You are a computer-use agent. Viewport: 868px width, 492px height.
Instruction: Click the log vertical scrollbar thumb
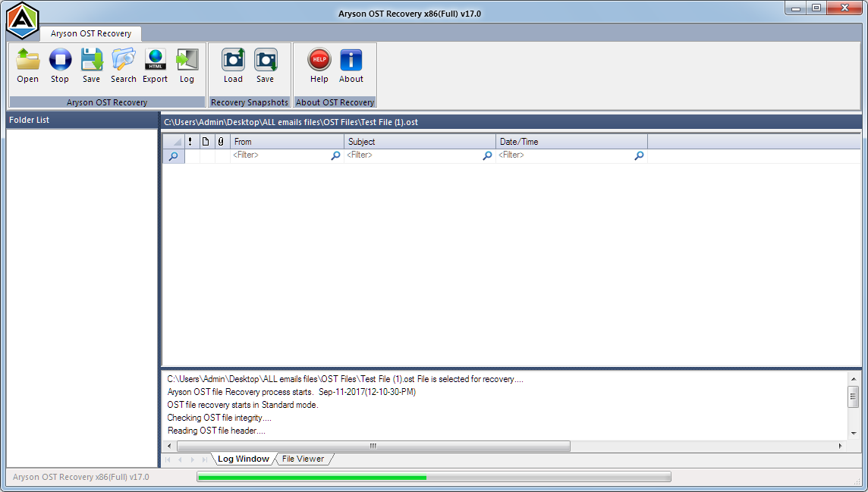pos(853,396)
